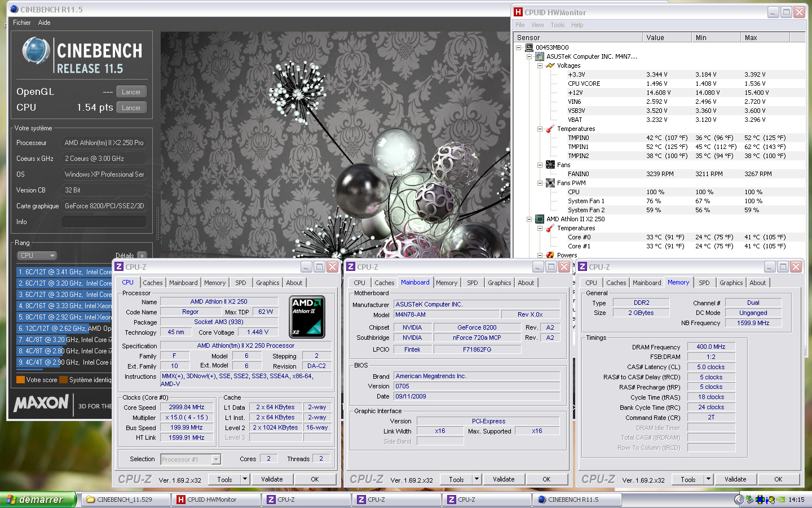Image resolution: width=812 pixels, height=508 pixels.
Task: Collapse the 00453MBO0 root node
Action: point(519,47)
